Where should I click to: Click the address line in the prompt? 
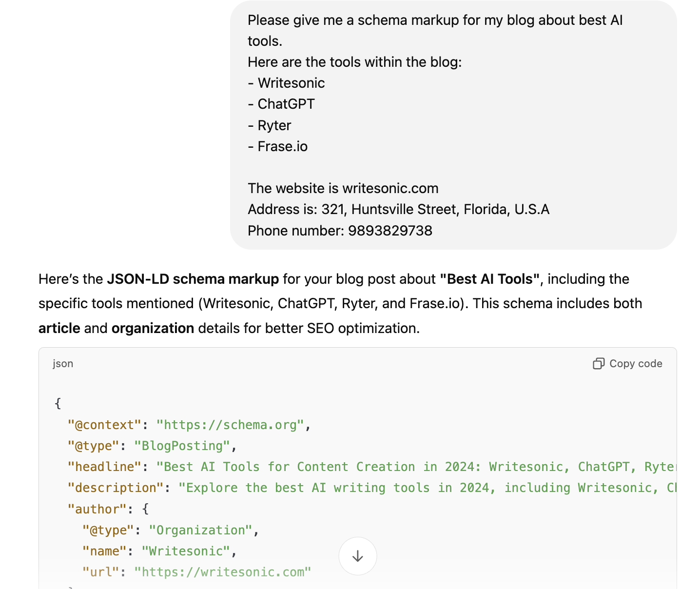click(399, 209)
